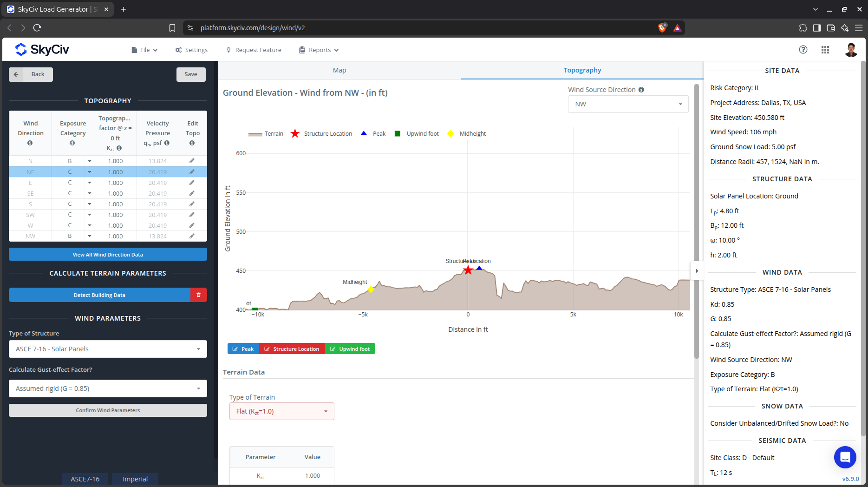Viewport: 868px width, 487px height.
Task: Toggle Upwind foot legend entry
Action: [417, 134]
